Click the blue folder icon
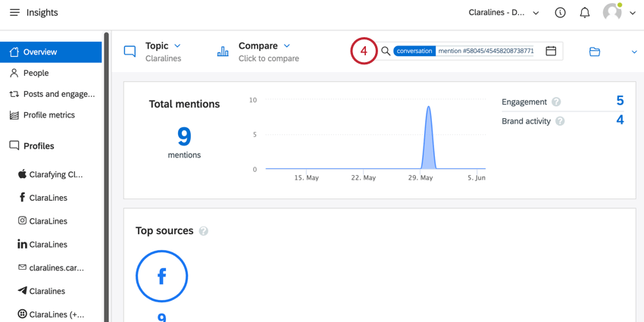Viewport: 644px width, 322px height. point(594,52)
